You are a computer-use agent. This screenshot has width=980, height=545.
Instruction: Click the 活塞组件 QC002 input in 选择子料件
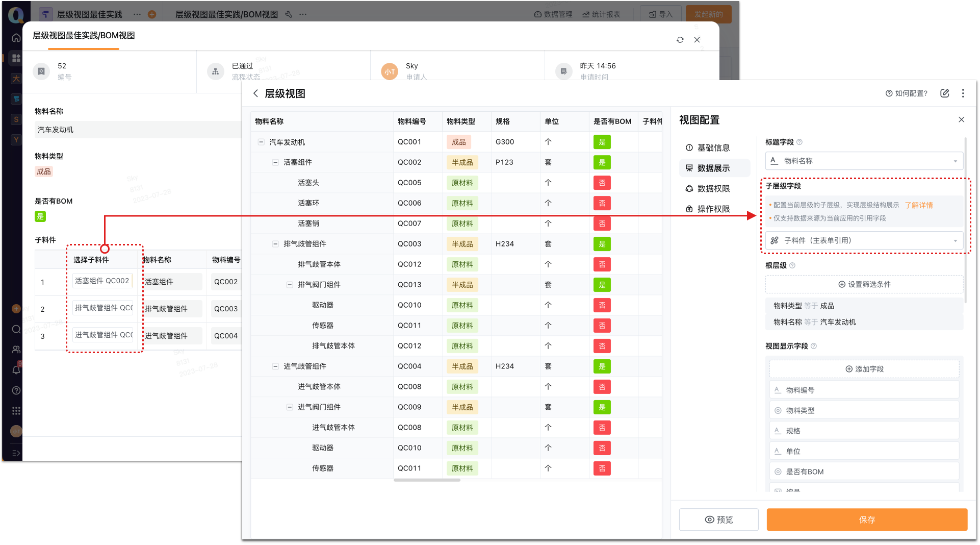pos(102,281)
